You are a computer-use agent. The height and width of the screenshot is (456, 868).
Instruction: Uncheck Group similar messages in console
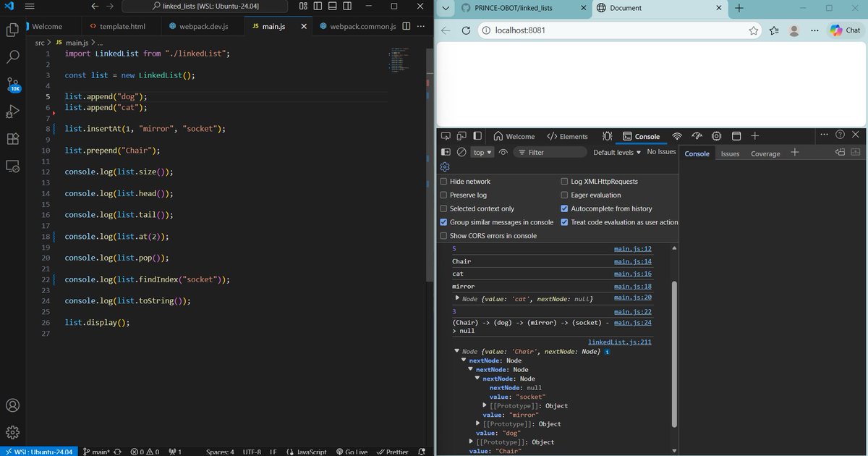(x=444, y=222)
